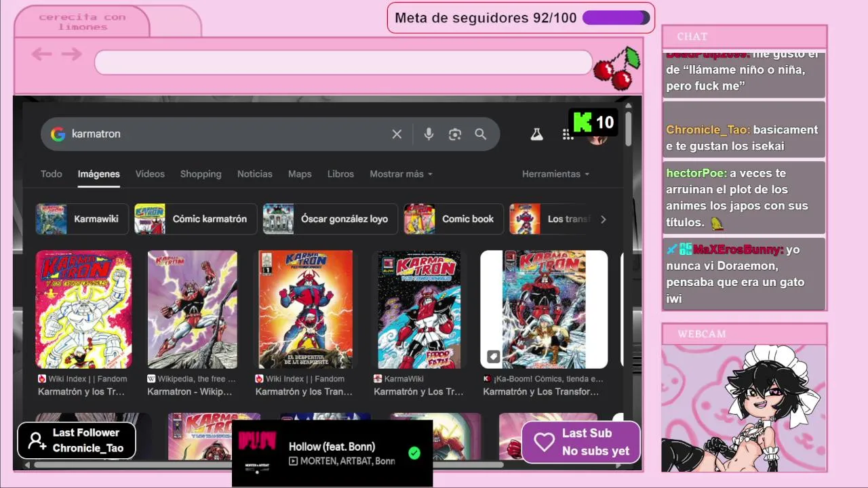Click the pink browser address bar
The image size is (868, 488).
pyautogui.click(x=344, y=62)
